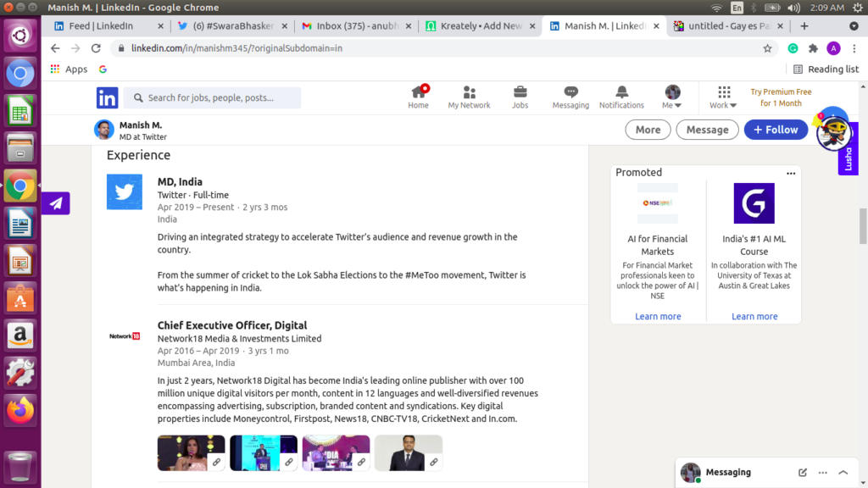Open first media thumbnail with woman speaking
This screenshot has width=868, height=488.
click(191, 453)
